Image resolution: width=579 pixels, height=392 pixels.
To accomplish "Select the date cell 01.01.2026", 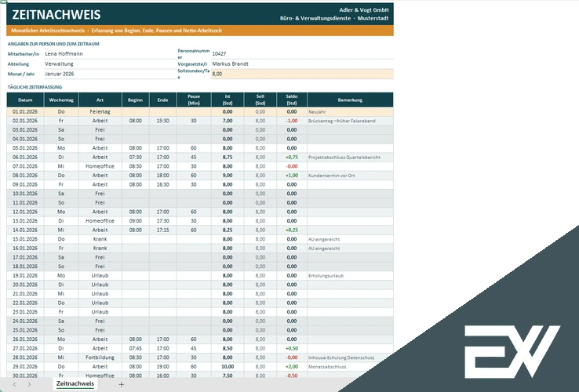I will coord(25,111).
